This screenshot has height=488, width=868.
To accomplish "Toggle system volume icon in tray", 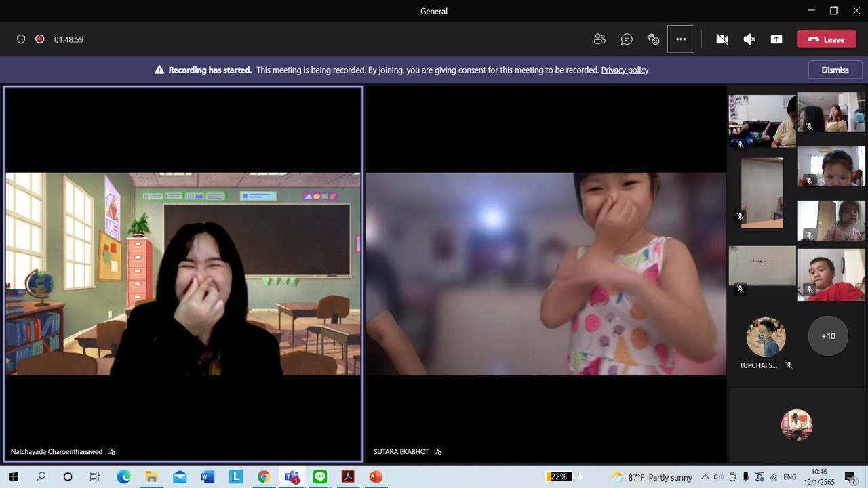I will [x=718, y=477].
